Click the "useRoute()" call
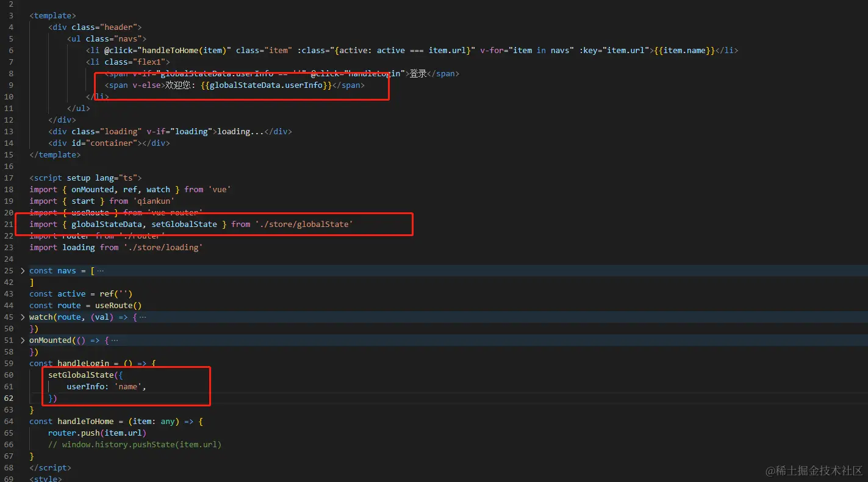 [x=118, y=305]
